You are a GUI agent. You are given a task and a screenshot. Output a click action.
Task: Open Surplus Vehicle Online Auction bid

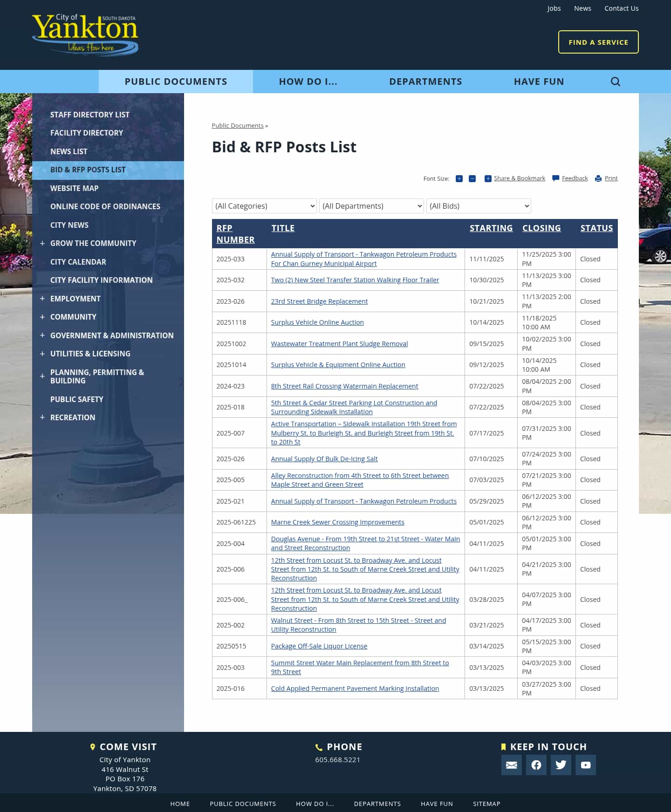click(x=317, y=322)
